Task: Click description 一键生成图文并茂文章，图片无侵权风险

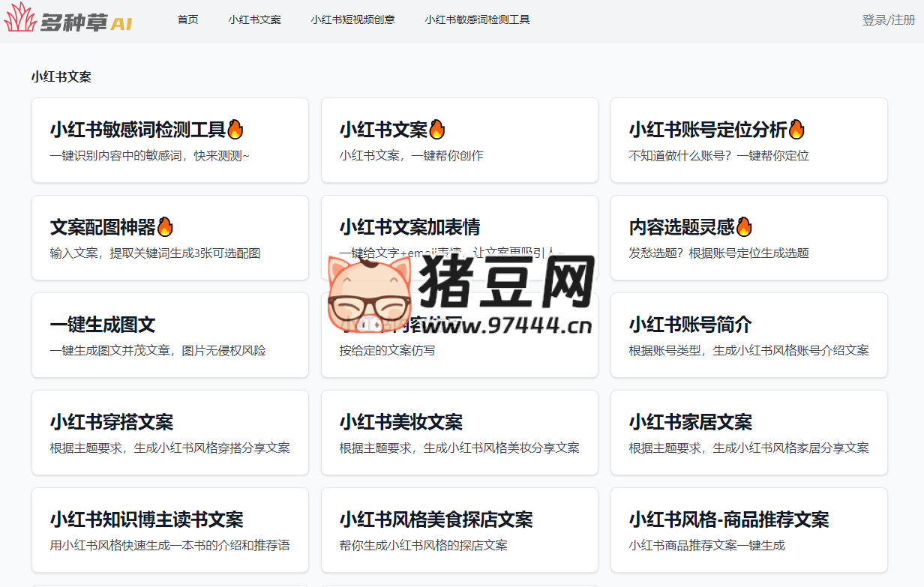Action: click(x=158, y=351)
